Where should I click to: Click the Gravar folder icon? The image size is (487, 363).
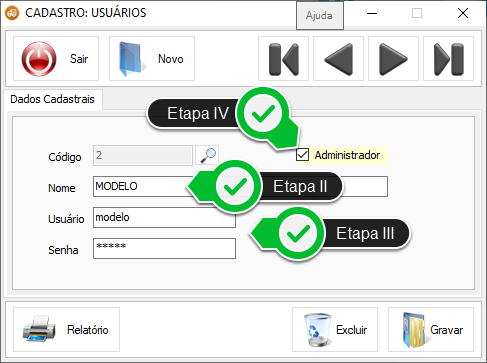point(414,329)
